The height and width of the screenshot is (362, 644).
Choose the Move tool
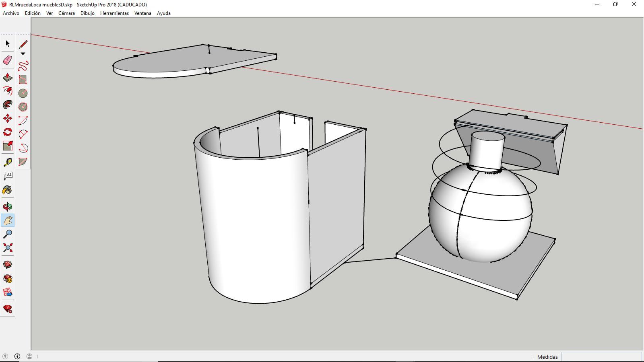[x=8, y=118]
